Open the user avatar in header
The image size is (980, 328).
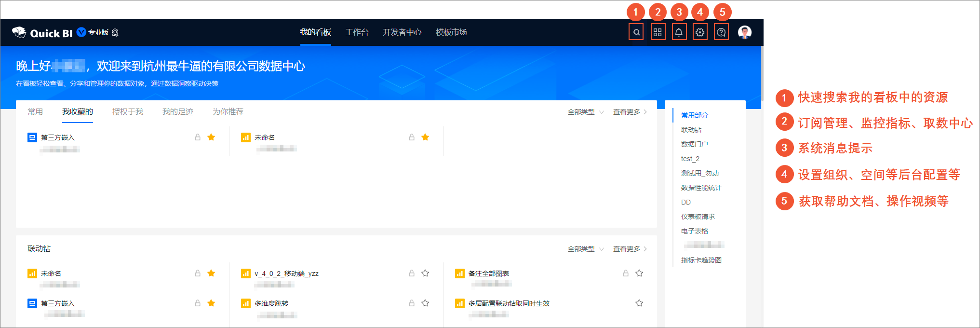(x=745, y=32)
